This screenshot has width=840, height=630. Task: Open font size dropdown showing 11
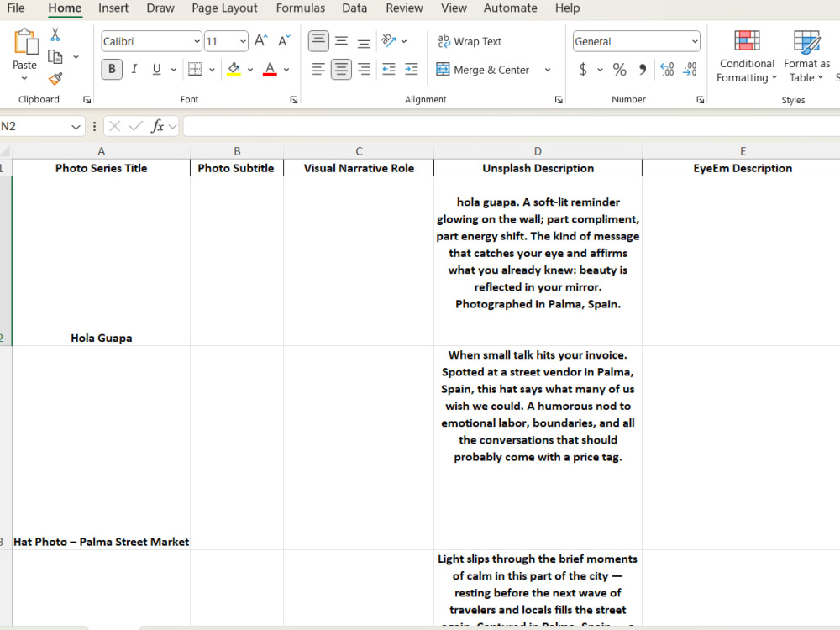243,41
